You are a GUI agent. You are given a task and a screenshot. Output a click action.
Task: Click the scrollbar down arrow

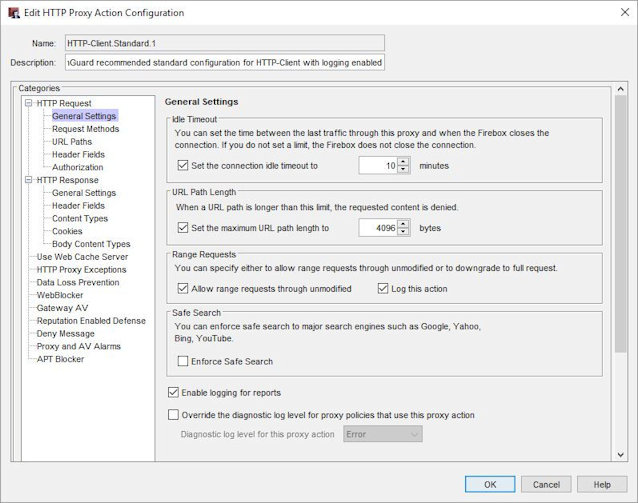tap(621, 455)
